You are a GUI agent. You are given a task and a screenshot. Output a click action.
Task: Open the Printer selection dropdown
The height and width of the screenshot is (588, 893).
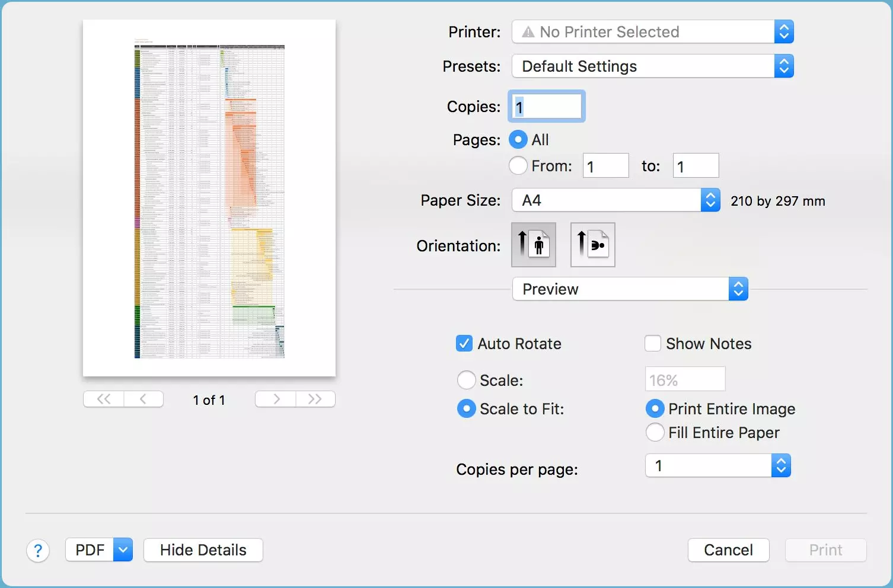click(784, 31)
